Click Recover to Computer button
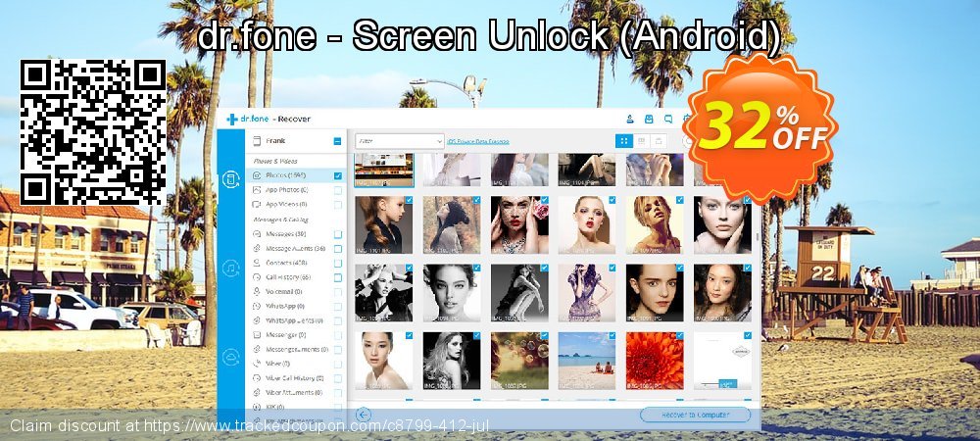Screen dimensions: 980x441 click(x=695, y=415)
